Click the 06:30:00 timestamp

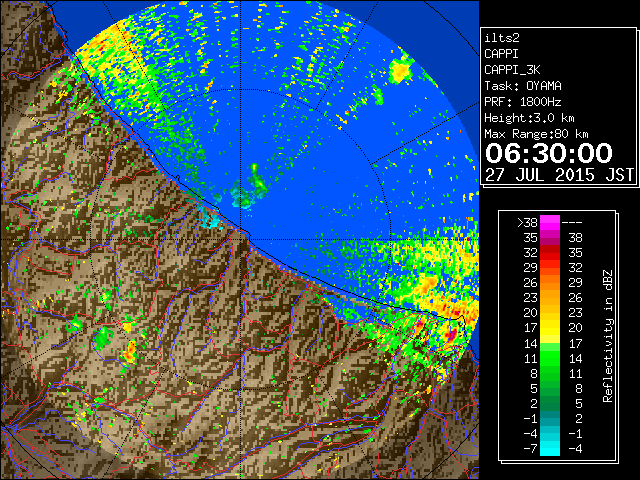(x=549, y=153)
